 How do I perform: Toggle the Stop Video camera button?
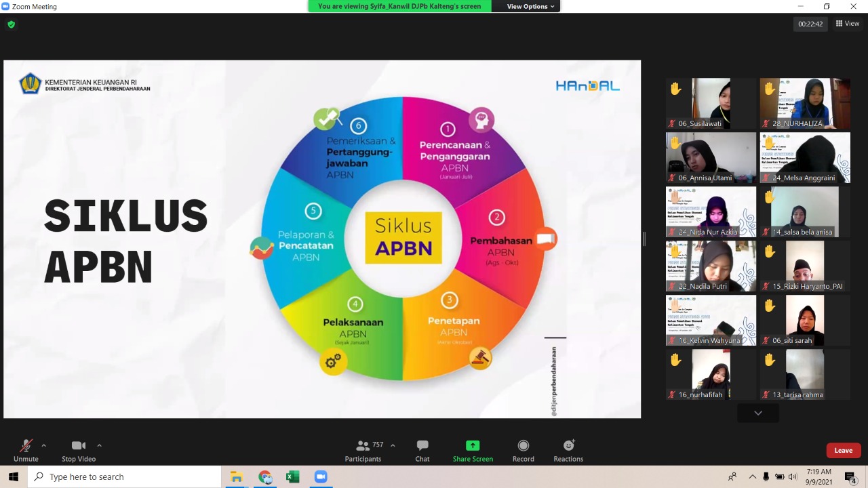[79, 446]
